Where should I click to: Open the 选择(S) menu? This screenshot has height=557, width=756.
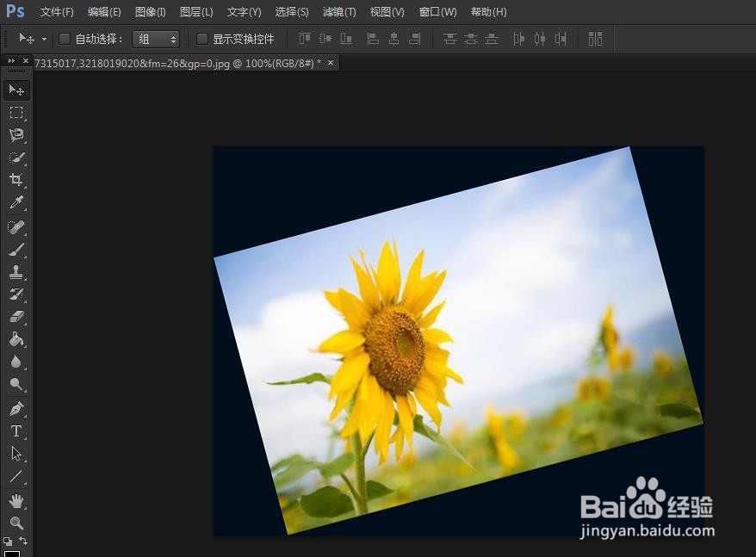tap(292, 11)
